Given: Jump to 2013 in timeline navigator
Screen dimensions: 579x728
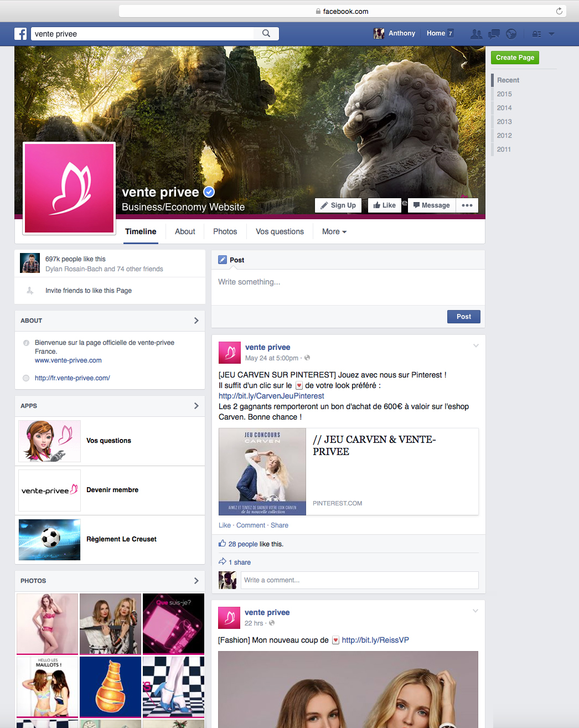Looking at the screenshot, I should 504,122.
